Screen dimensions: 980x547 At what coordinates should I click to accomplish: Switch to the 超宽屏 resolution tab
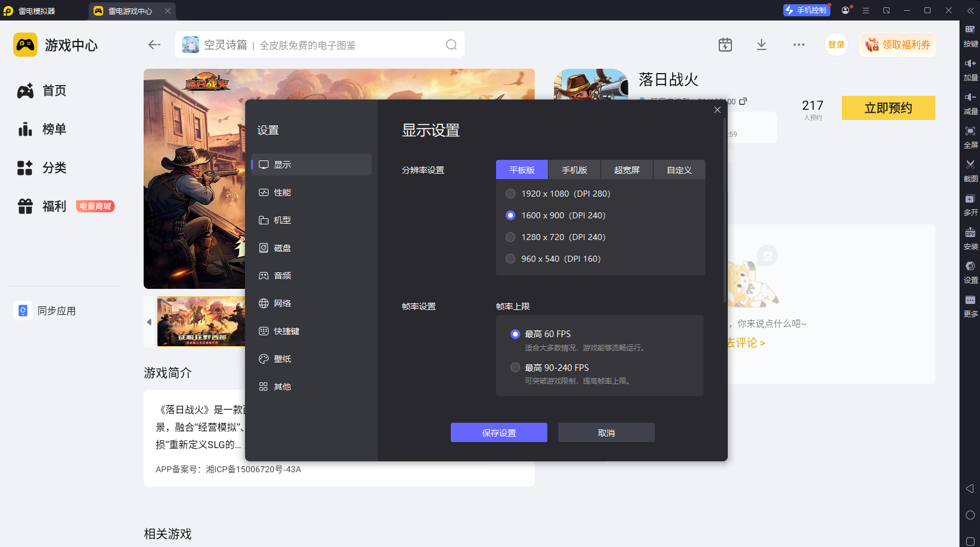627,170
